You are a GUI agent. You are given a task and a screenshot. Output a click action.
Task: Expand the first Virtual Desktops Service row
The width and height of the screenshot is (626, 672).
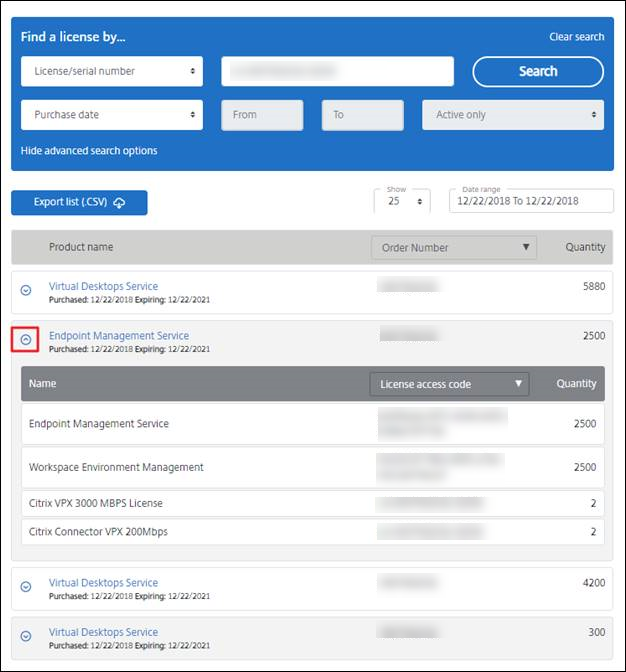click(26, 290)
